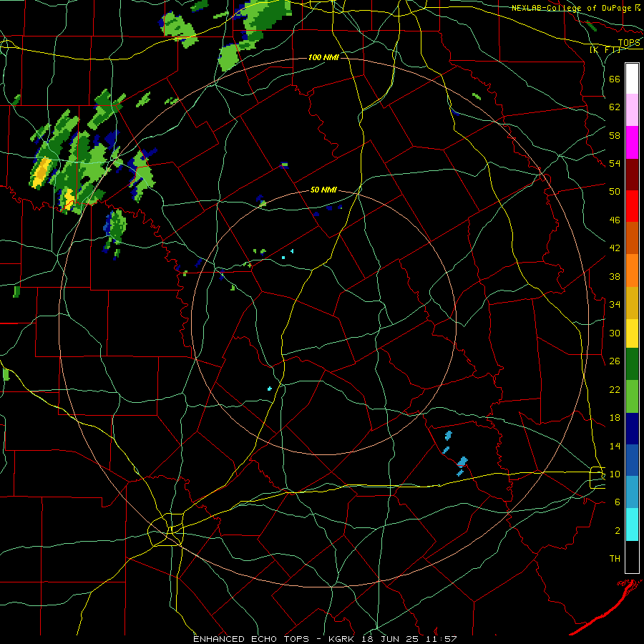The image size is (644, 644).
Task: Click the dark green legend swatch
Action: (x=632, y=364)
